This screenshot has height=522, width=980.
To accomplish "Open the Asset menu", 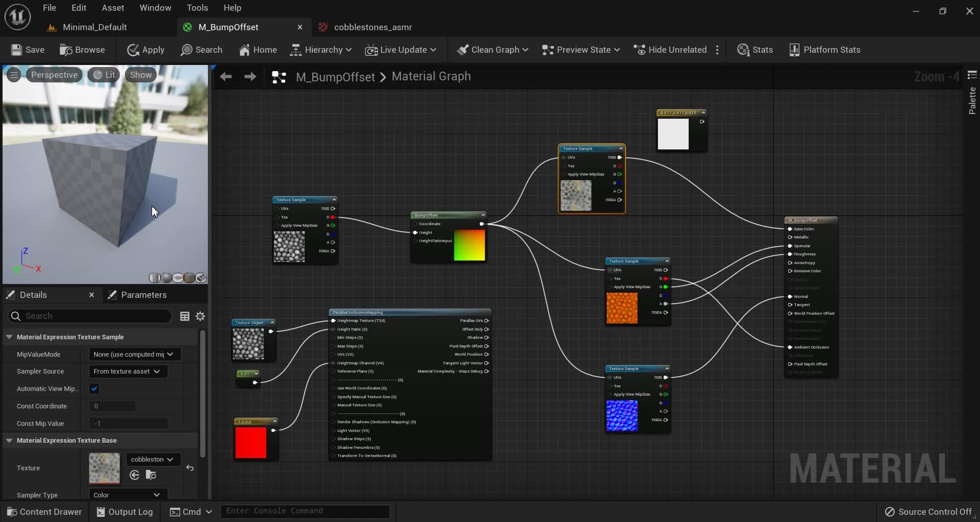I will pos(113,7).
